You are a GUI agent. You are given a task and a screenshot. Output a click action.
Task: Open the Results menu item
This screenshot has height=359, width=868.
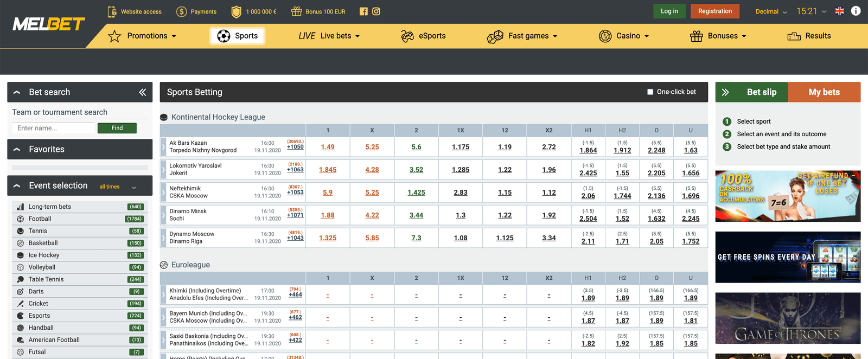[x=809, y=36]
